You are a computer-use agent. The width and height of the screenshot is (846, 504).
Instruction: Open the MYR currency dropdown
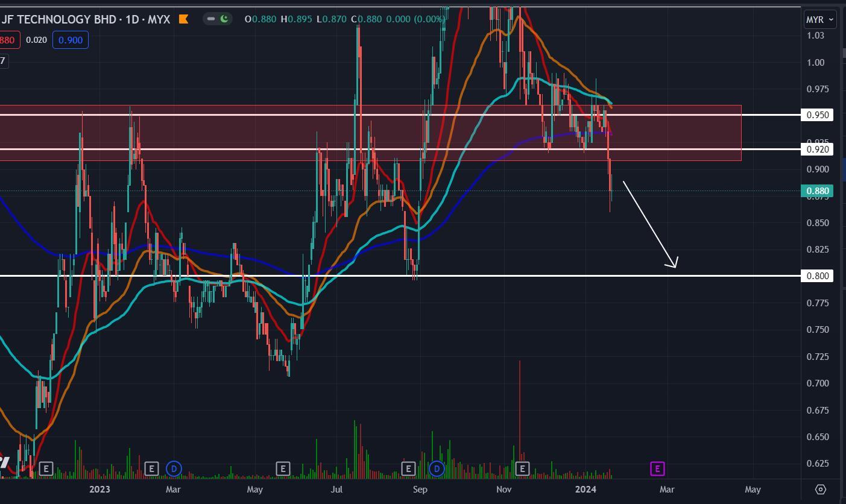coord(820,19)
